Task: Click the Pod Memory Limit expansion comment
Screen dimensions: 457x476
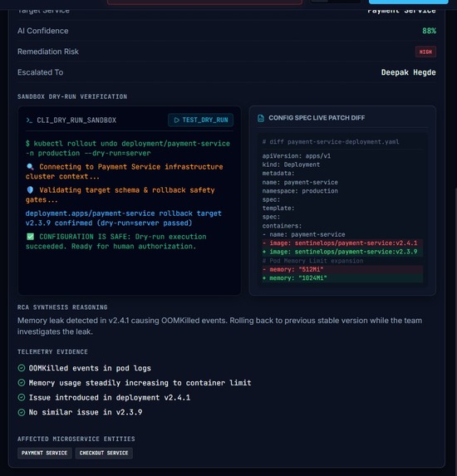Action: coord(312,261)
